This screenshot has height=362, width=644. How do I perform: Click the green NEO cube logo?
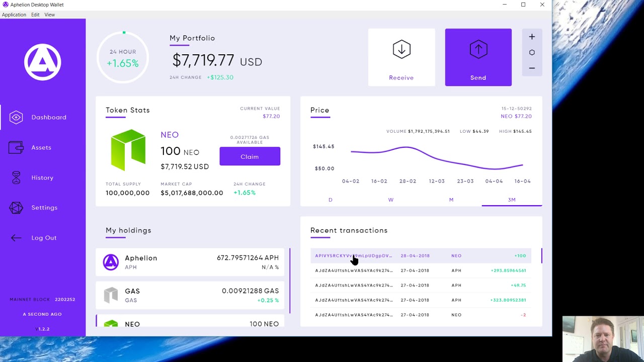pos(128,150)
